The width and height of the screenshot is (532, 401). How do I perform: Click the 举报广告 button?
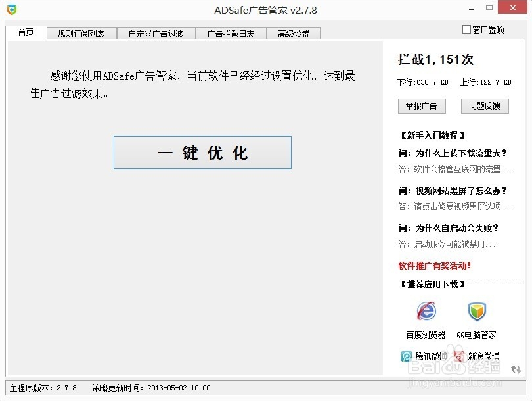click(422, 106)
